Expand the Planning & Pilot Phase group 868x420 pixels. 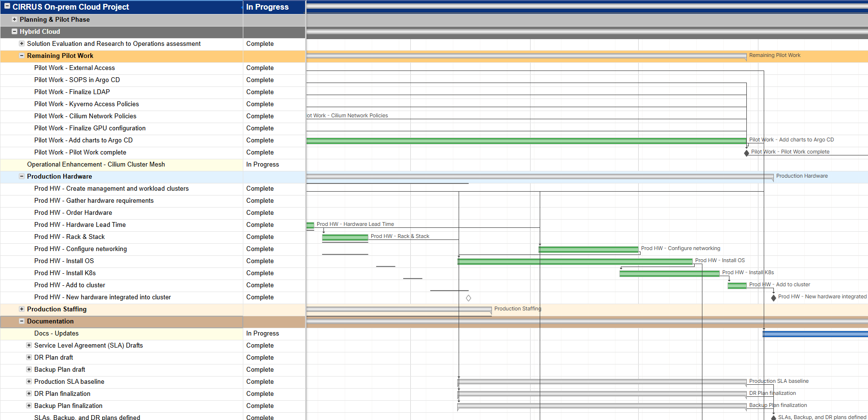tap(14, 19)
